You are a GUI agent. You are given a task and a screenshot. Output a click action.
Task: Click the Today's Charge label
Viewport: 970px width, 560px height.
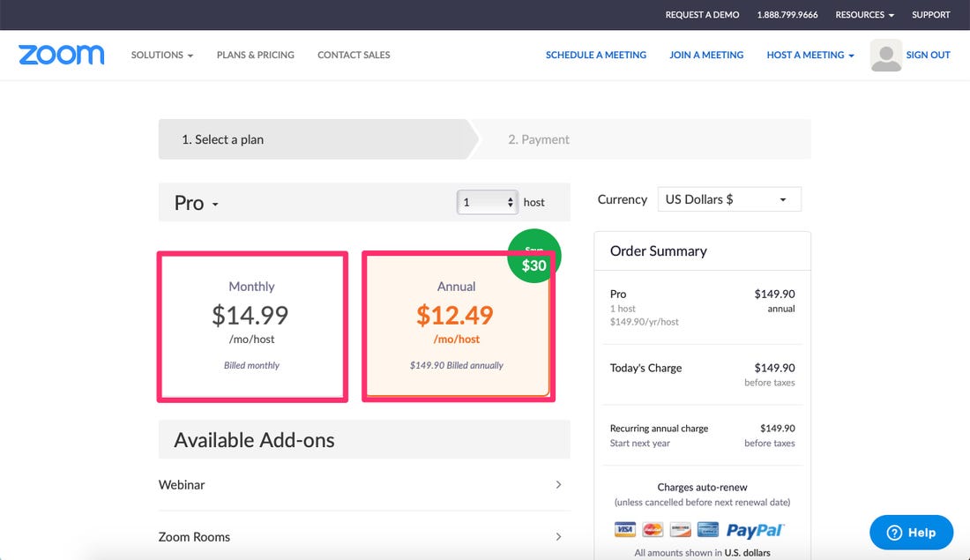pos(645,368)
